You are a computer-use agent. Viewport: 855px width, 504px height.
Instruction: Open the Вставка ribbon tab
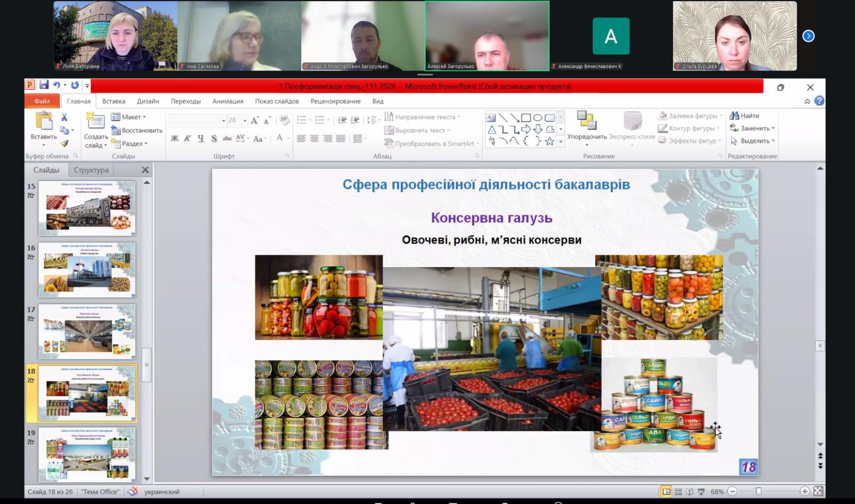point(114,101)
